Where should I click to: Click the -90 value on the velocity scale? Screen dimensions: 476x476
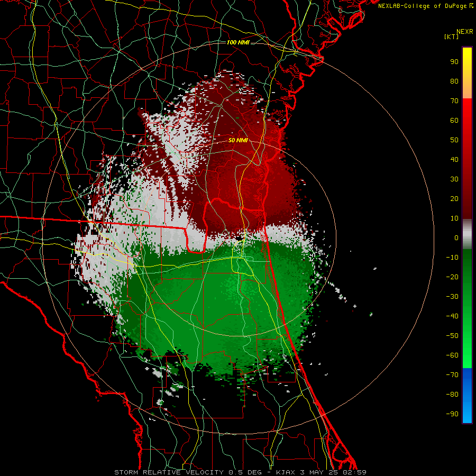click(x=452, y=414)
